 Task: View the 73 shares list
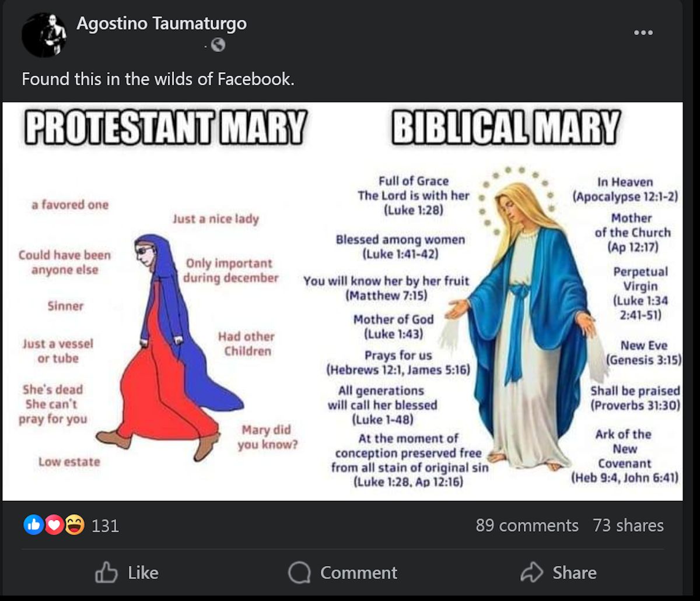click(x=627, y=526)
